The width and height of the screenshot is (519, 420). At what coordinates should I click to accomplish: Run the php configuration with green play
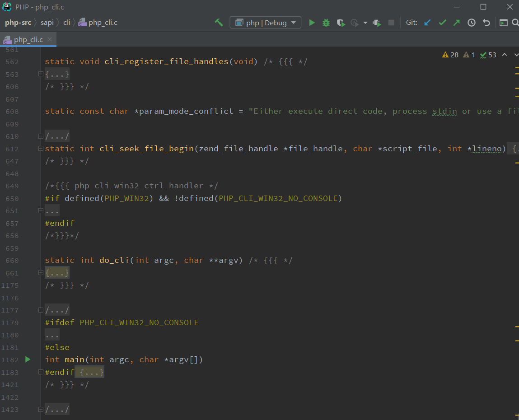click(312, 23)
